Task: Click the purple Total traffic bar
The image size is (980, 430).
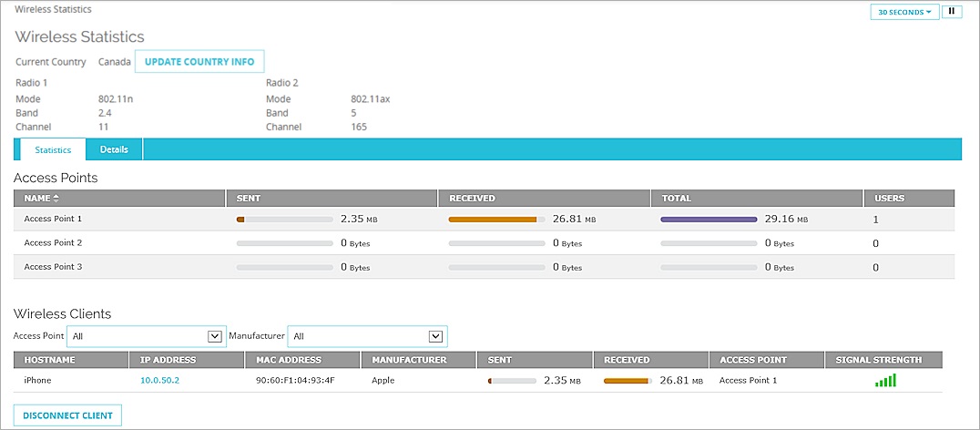Action: tap(709, 220)
